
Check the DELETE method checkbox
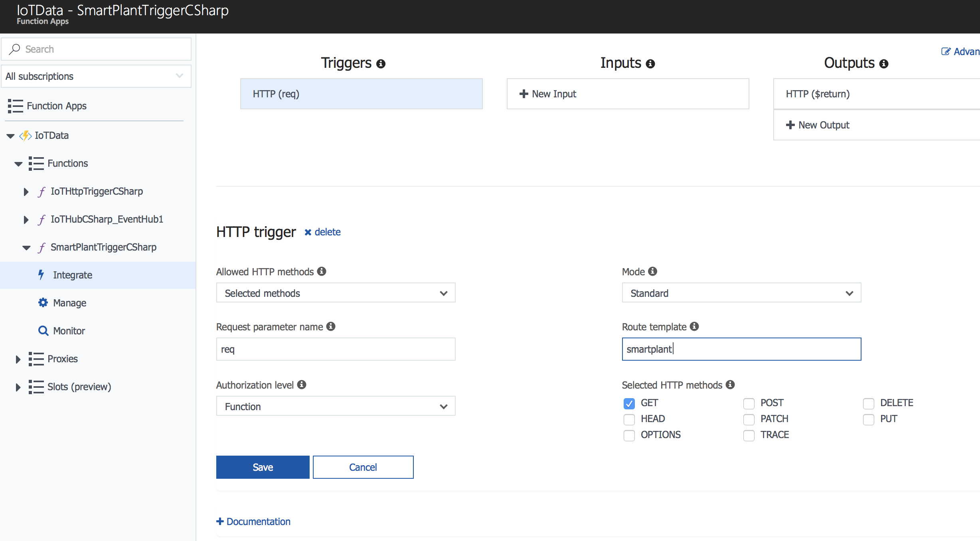click(x=869, y=403)
